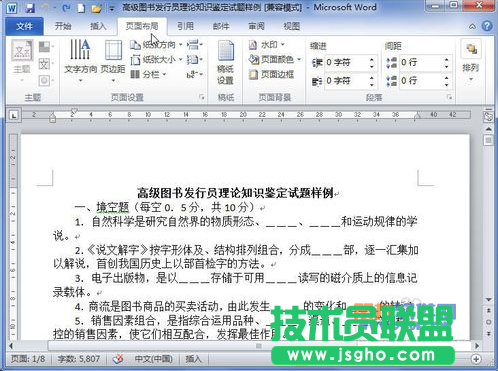This screenshot has height=371, width=498.
Task: Switch to the 引用 ribbon tab
Action: pyautogui.click(x=185, y=26)
